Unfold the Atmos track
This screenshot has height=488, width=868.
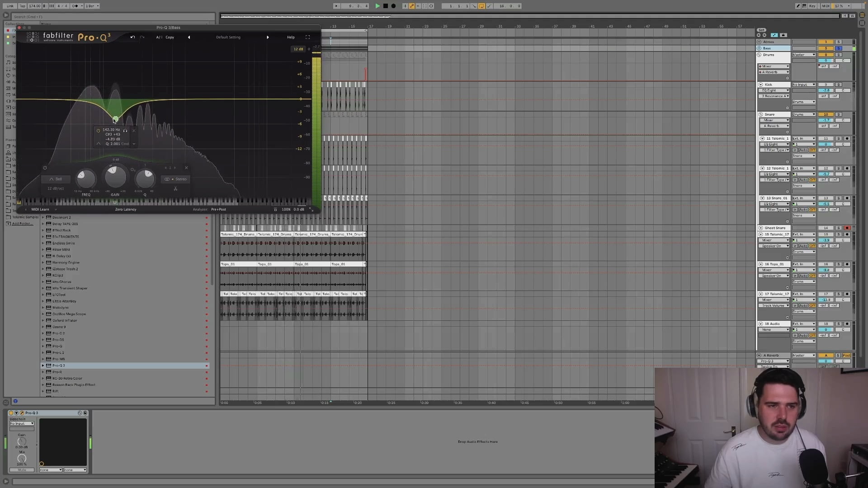coord(759,42)
